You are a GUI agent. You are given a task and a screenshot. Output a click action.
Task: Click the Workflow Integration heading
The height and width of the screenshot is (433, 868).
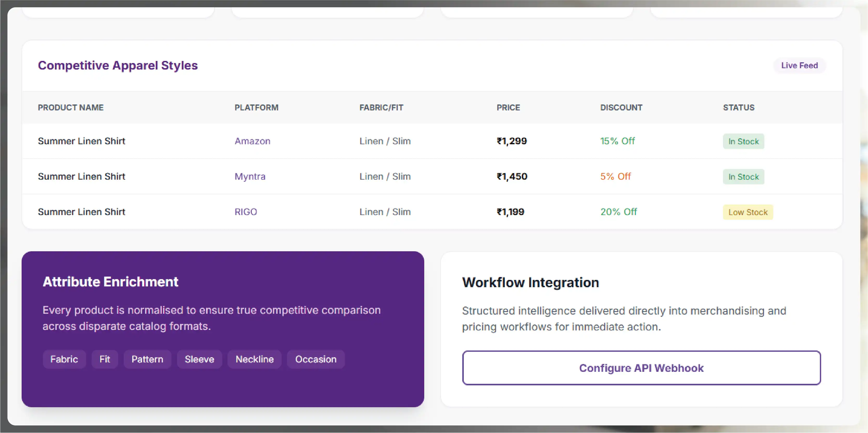530,283
